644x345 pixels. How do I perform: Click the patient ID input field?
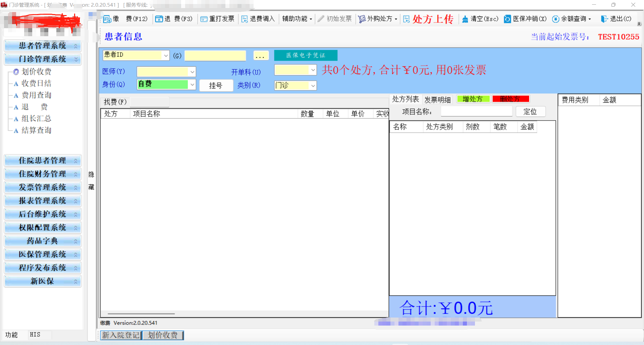tap(215, 56)
